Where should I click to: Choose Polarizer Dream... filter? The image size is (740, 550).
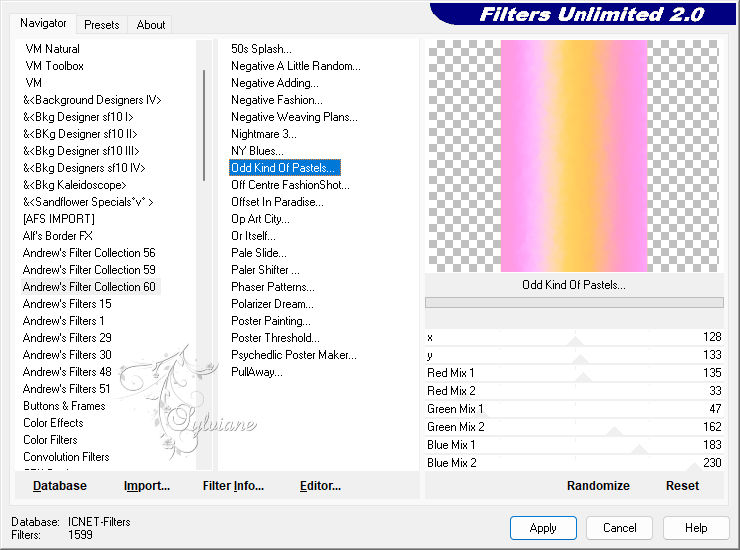point(272,304)
